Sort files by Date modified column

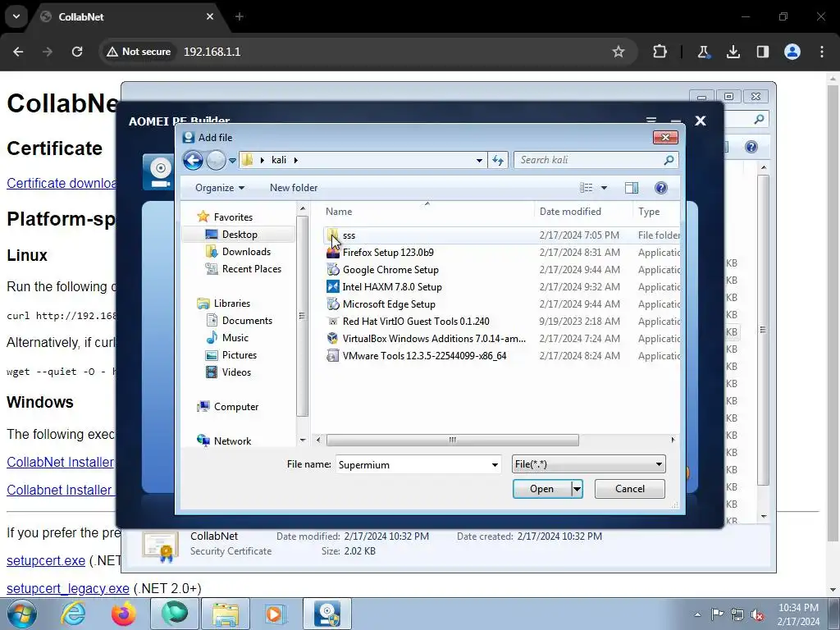[x=570, y=211]
